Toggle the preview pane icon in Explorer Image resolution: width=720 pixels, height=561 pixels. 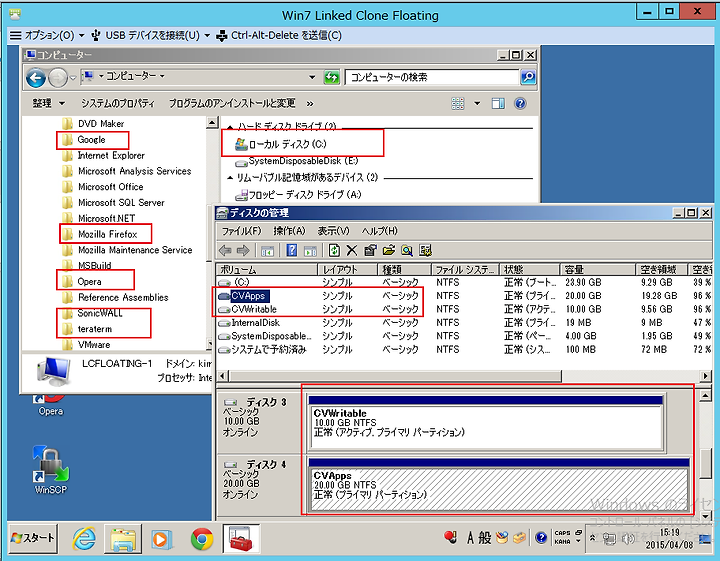point(498,103)
